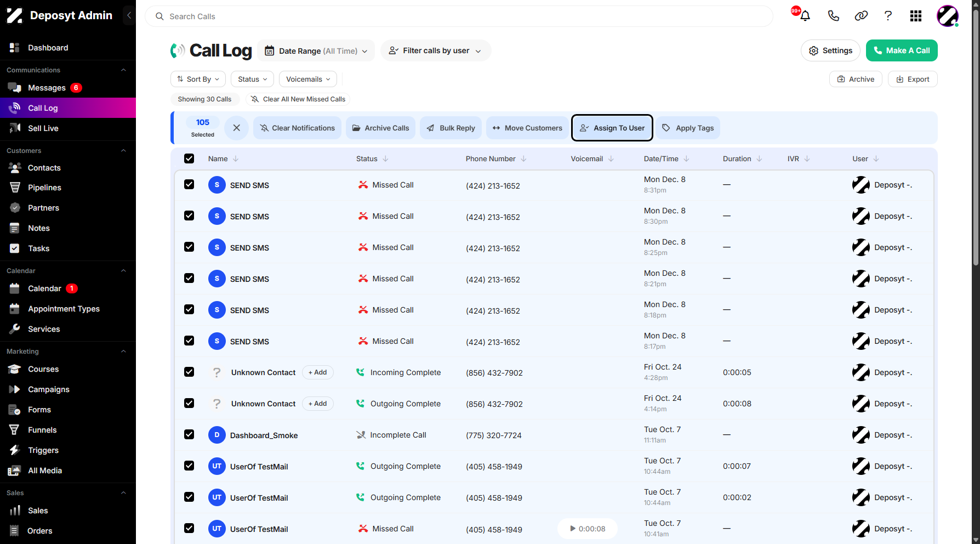The image size is (980, 544).
Task: Click Export button
Action: click(x=913, y=79)
